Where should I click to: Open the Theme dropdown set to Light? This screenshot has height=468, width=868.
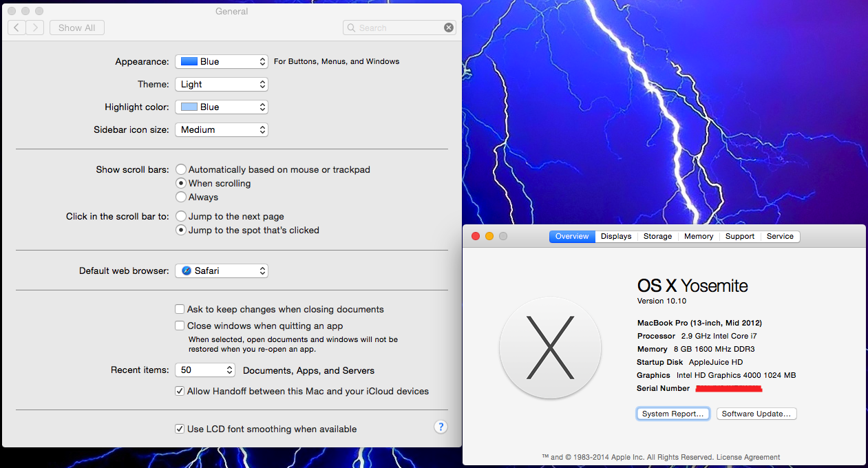[221, 84]
